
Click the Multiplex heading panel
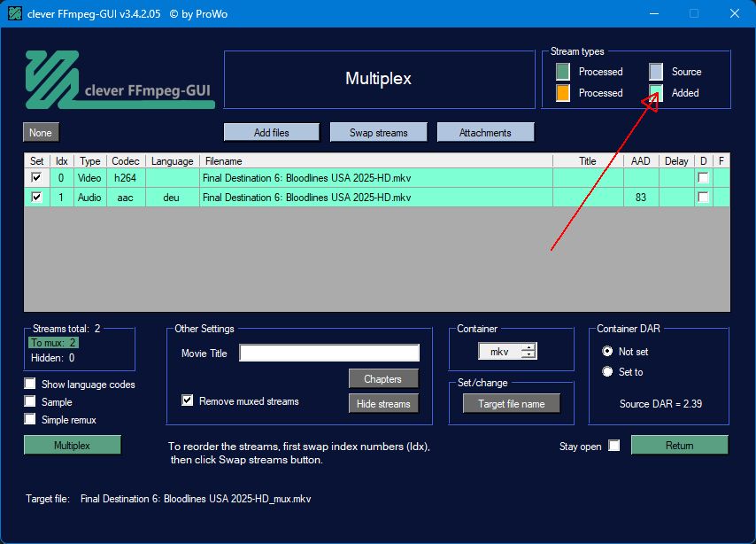tap(380, 79)
